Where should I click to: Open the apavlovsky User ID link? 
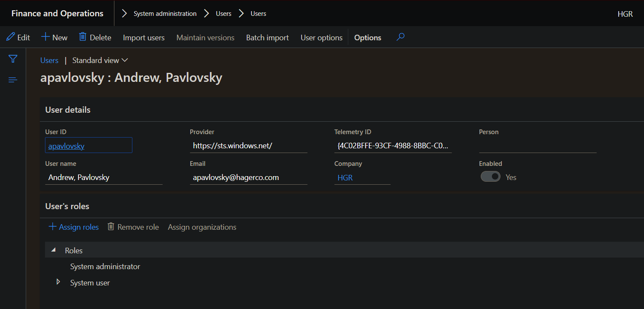pos(66,146)
